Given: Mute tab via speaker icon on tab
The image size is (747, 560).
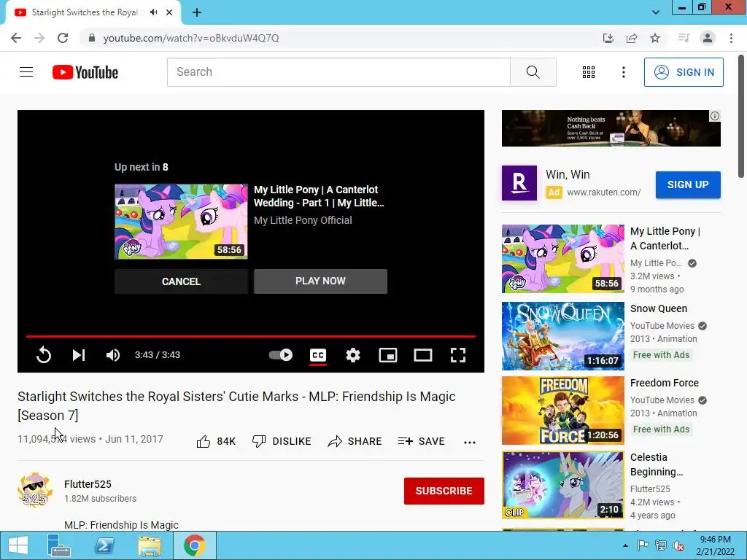Looking at the screenshot, I should pos(153,12).
